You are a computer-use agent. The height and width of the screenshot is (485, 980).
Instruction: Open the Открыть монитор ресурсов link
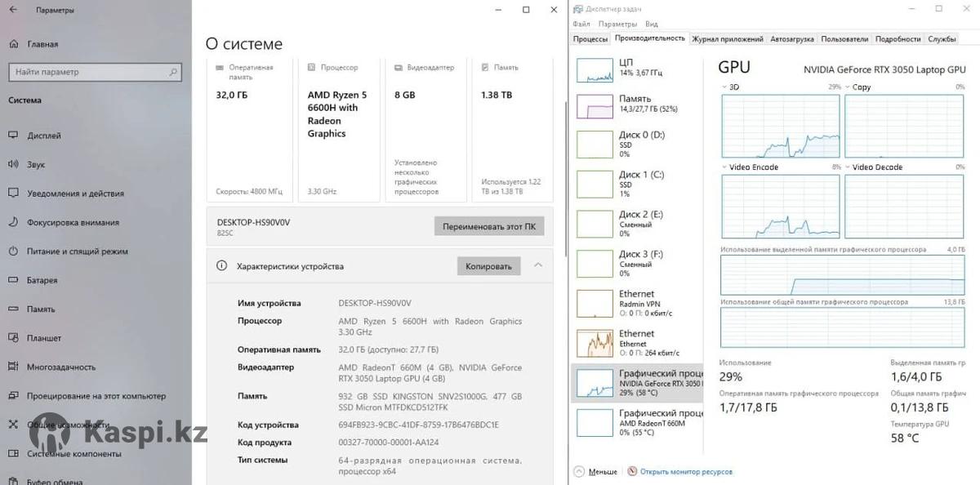pos(685,471)
